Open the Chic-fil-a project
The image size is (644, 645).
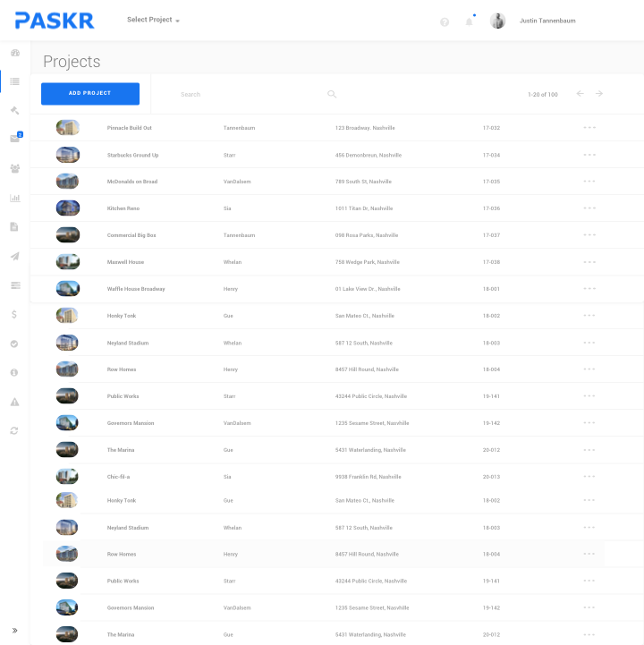(x=118, y=477)
